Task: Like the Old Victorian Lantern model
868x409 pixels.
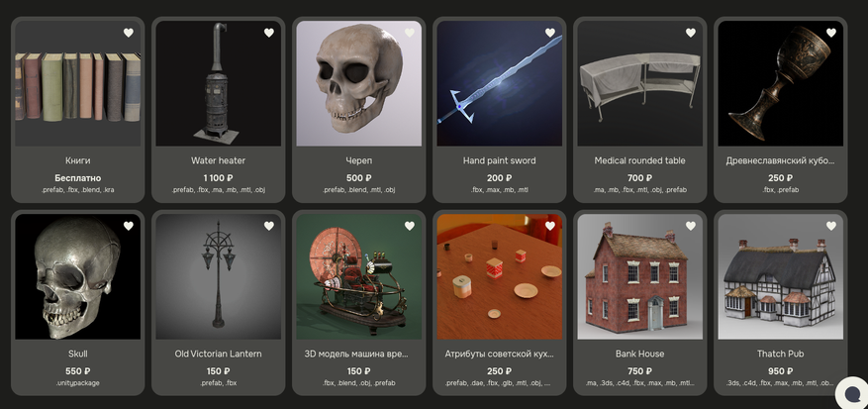Action: pyautogui.click(x=269, y=226)
